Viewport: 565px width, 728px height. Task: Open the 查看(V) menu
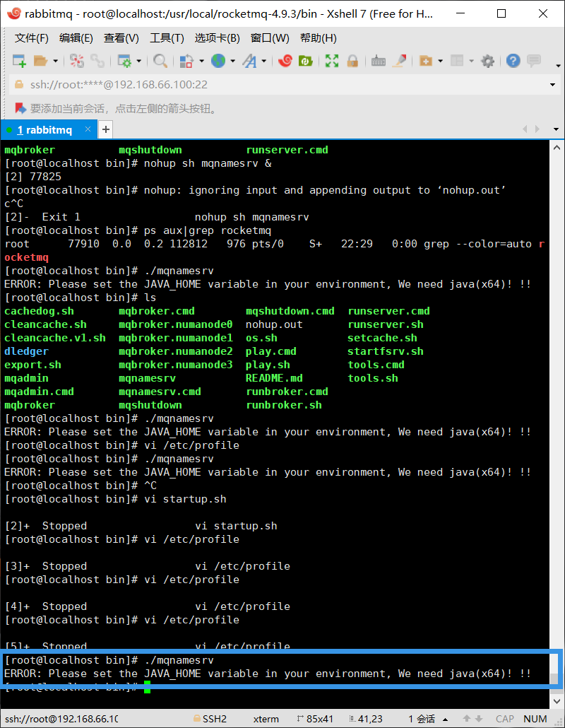121,38
